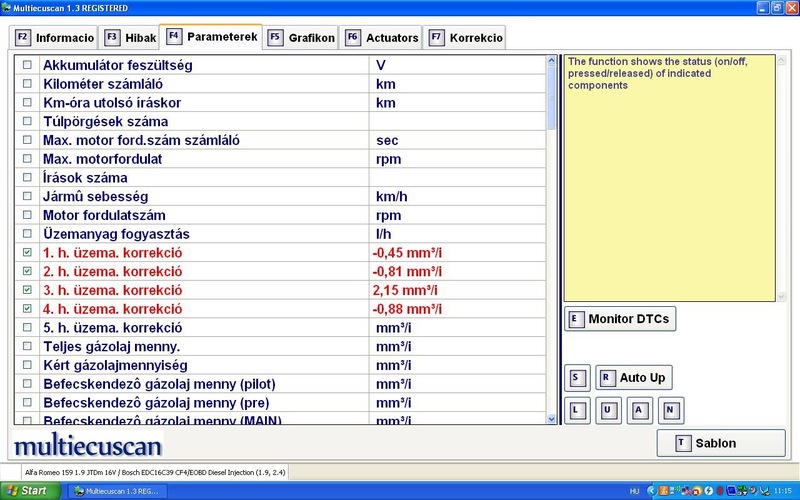
Task: Uncheck 1. h. üzema. korrekció
Action: [27, 252]
